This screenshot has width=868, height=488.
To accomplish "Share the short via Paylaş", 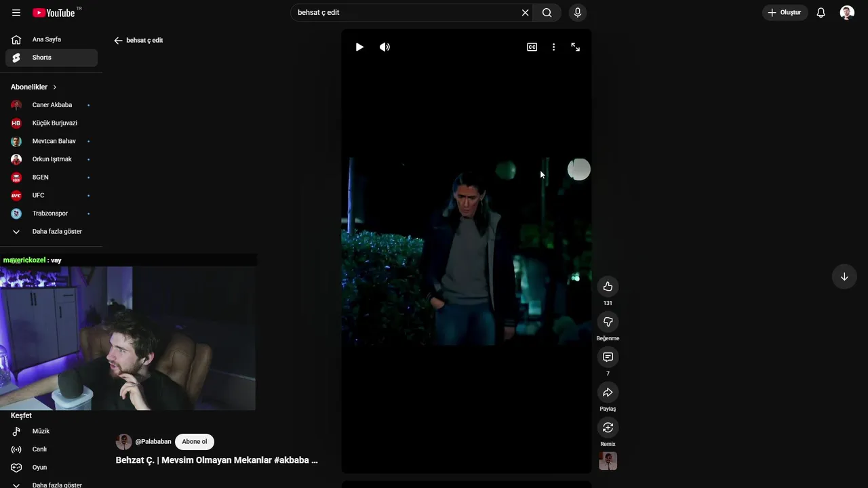I will coord(608,392).
